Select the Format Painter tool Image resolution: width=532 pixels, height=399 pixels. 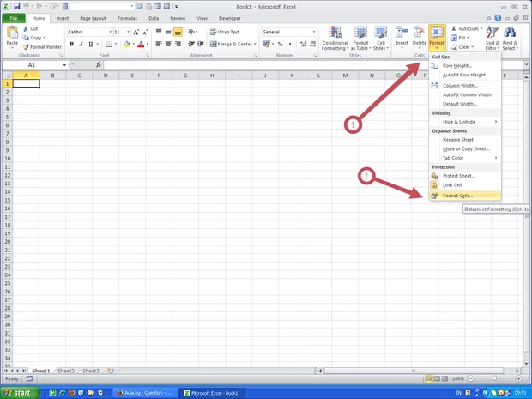pyautogui.click(x=45, y=47)
